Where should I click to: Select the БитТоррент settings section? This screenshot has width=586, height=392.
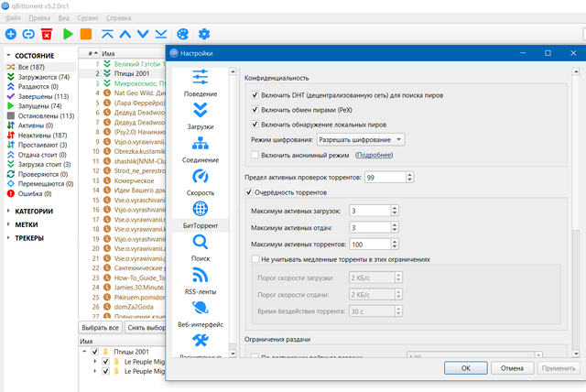coord(201,215)
